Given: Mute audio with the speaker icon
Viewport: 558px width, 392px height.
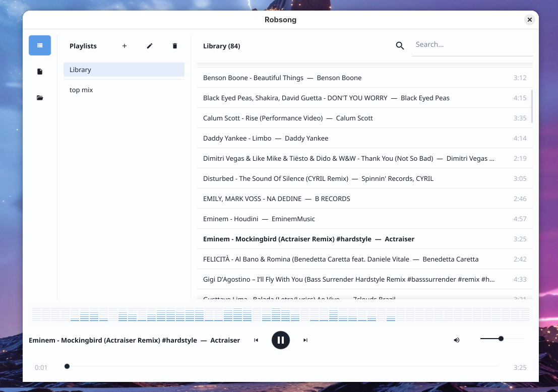Looking at the screenshot, I should 457,340.
